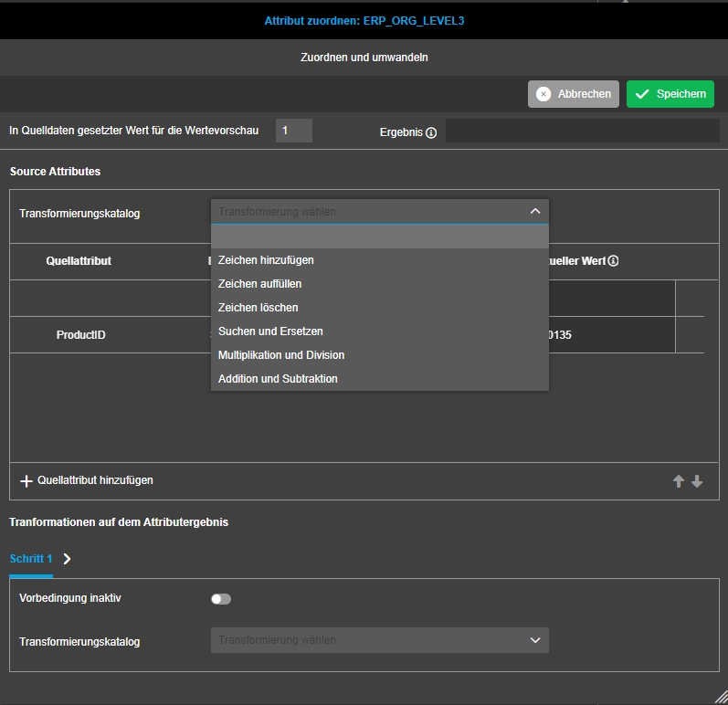Click the Ergebnis info icon
This screenshot has height=705, width=728.
tap(431, 132)
